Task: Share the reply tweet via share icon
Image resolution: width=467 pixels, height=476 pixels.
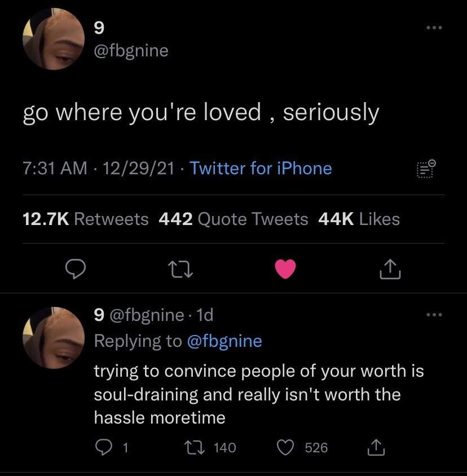Action: point(376,447)
